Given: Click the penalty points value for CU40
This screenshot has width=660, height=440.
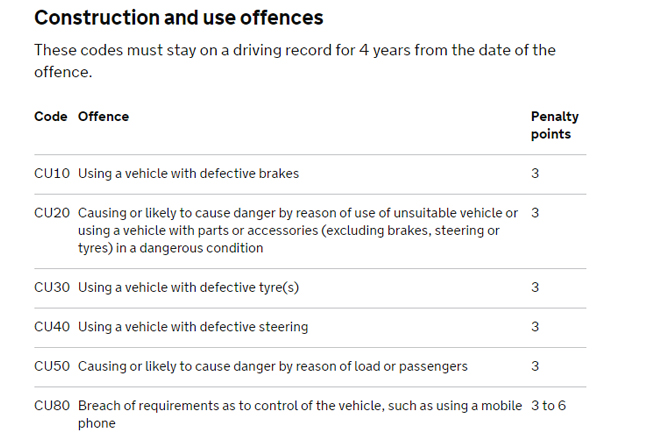Looking at the screenshot, I should pyautogui.click(x=535, y=327).
